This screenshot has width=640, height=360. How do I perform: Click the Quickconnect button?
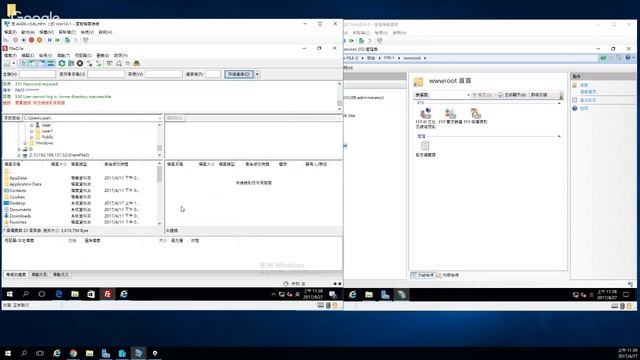(x=239, y=74)
